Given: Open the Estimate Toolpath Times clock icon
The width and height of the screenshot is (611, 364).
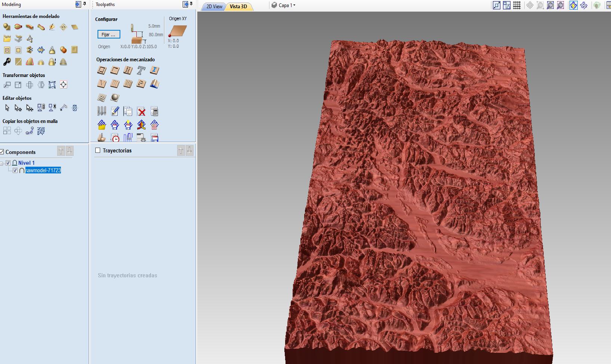Looking at the screenshot, I should coord(115,138).
